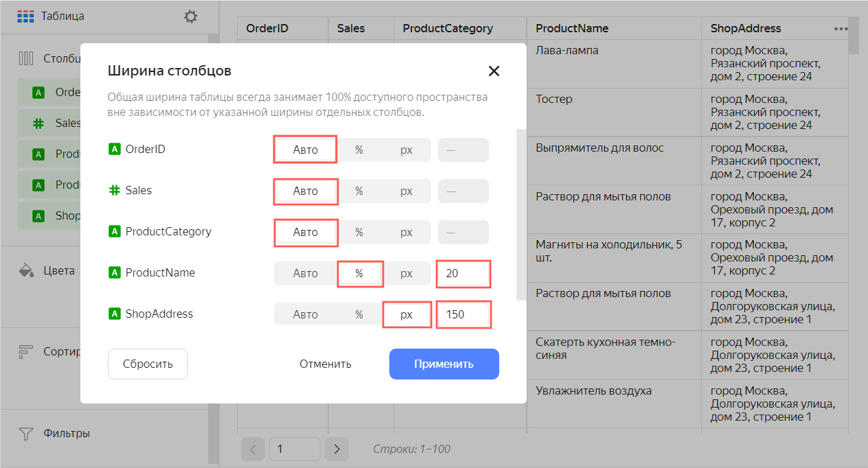This screenshot has height=468, width=868.
Task: Click the ProductName width value field
Action: pyautogui.click(x=463, y=273)
